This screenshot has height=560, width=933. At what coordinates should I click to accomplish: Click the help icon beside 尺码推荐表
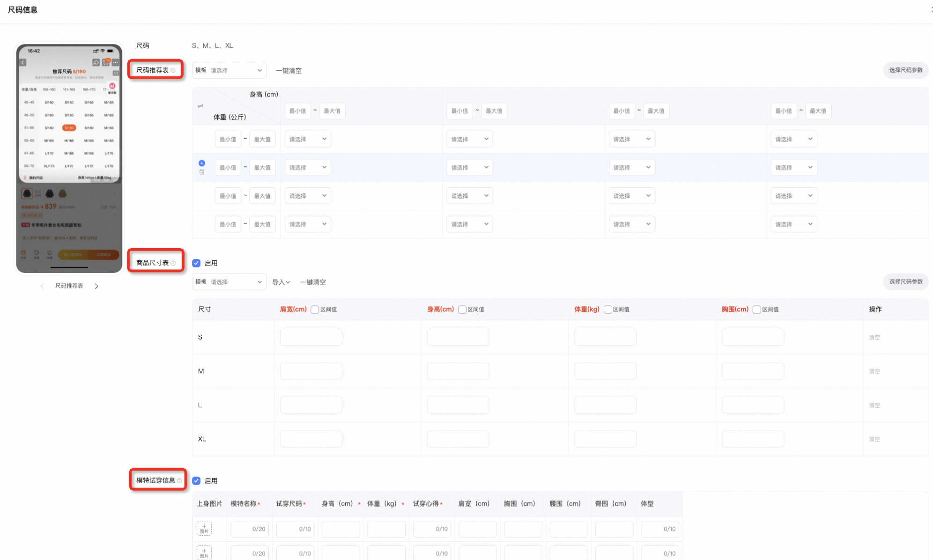173,70
